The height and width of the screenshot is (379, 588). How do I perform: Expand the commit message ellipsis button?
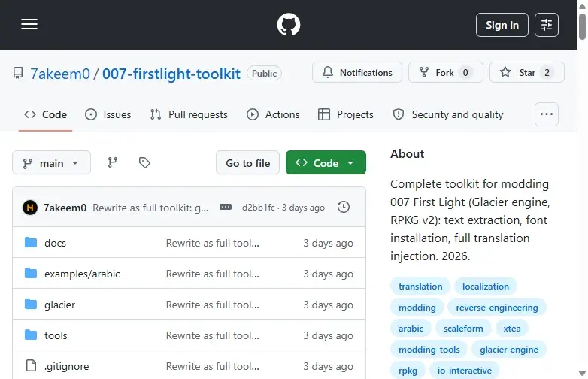point(226,207)
